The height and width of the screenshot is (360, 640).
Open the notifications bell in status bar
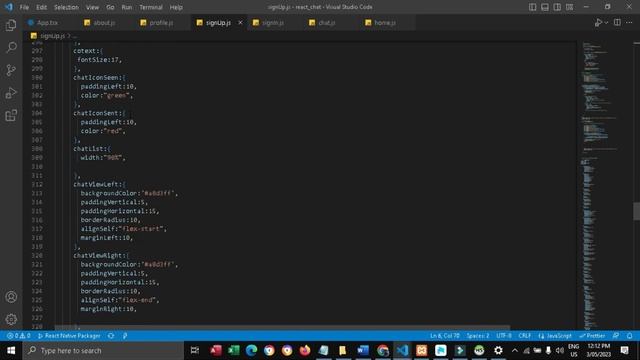pyautogui.click(x=629, y=336)
